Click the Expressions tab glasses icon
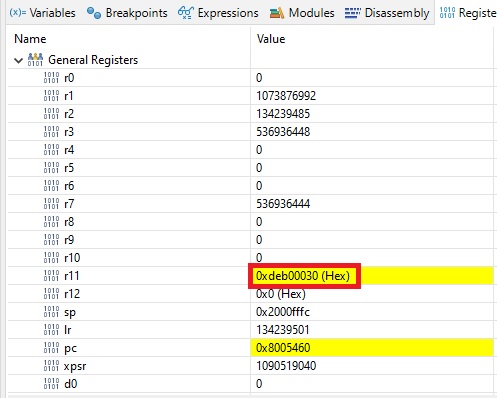497x398 pixels. 186,13
